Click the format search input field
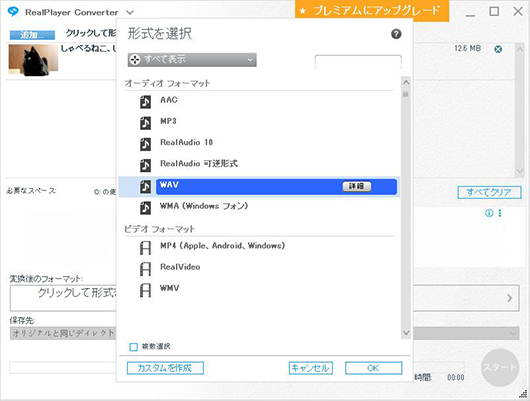 click(358, 61)
